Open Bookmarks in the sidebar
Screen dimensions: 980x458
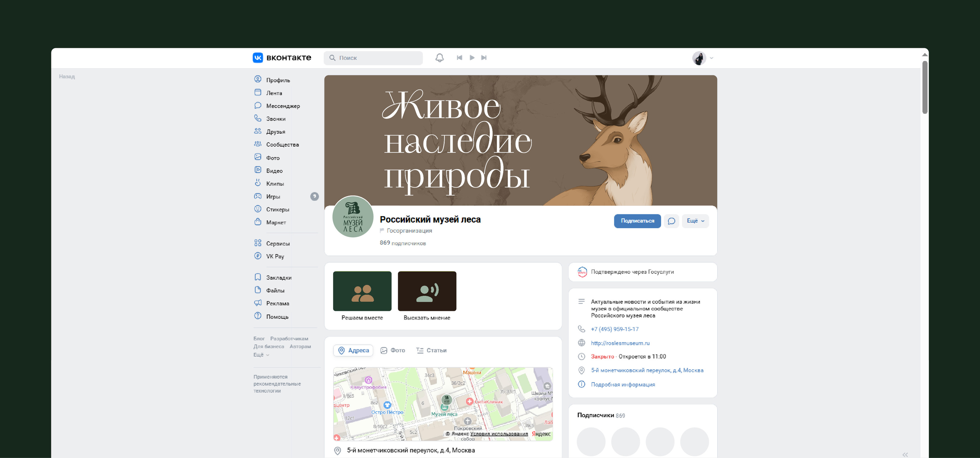pos(278,277)
